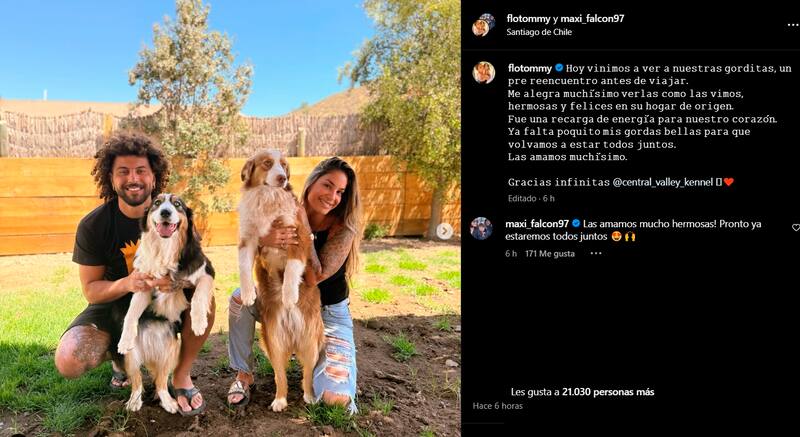The image size is (800, 437).
Task: Open the Santiago de Chile location link
Action: (x=539, y=32)
